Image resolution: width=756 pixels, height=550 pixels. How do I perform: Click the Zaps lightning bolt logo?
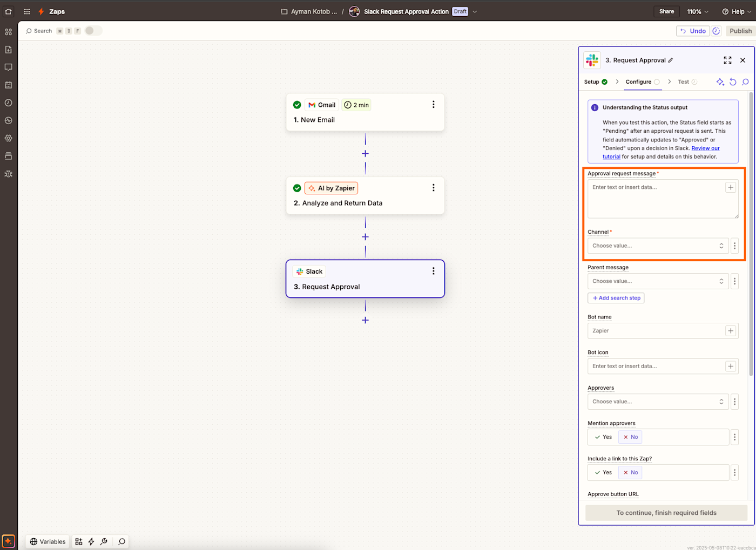click(41, 11)
